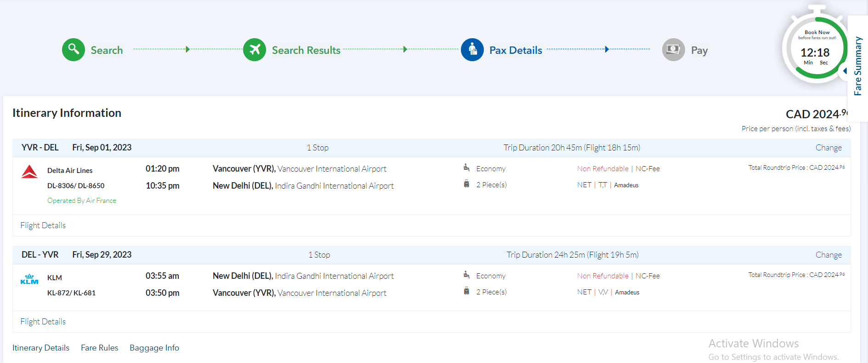Return to the Search Results step label

(306, 50)
